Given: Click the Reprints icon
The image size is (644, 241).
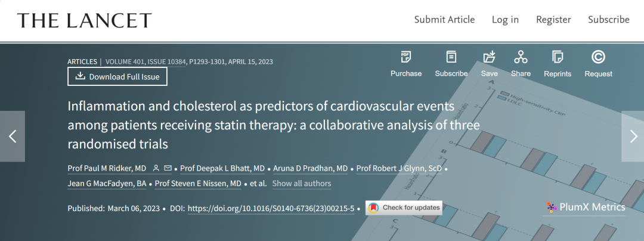Looking at the screenshot, I should pyautogui.click(x=558, y=57).
